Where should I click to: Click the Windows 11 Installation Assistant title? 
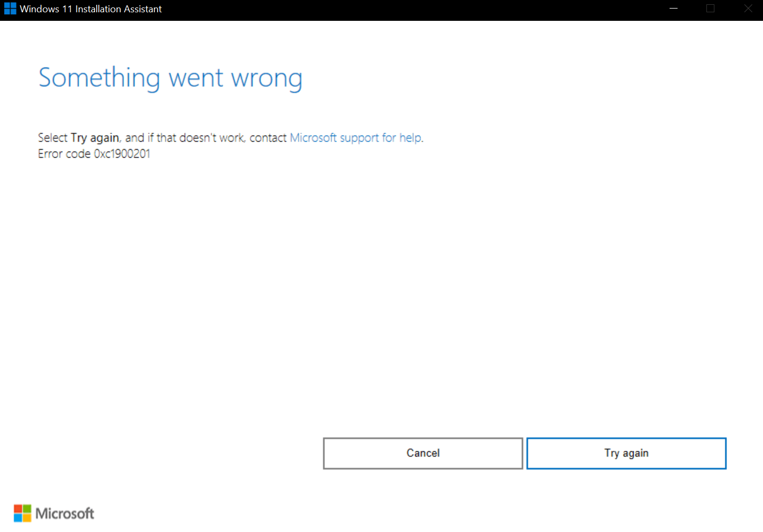pyautogui.click(x=91, y=9)
